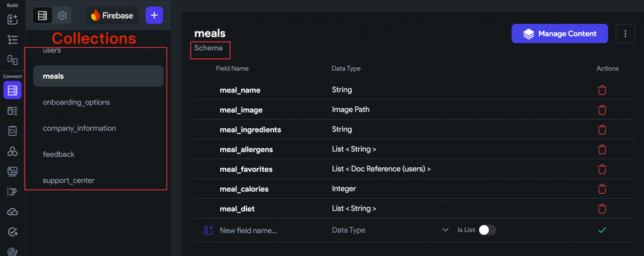
Task: Click the Manage Content button
Action: pyautogui.click(x=560, y=34)
